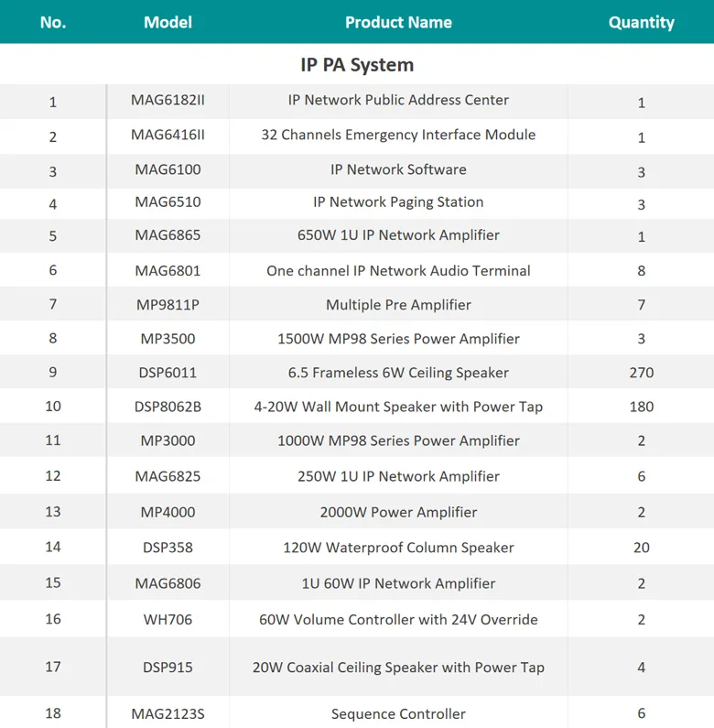Click model cell 'MAG6100'
714x728 pixels.
point(168,169)
